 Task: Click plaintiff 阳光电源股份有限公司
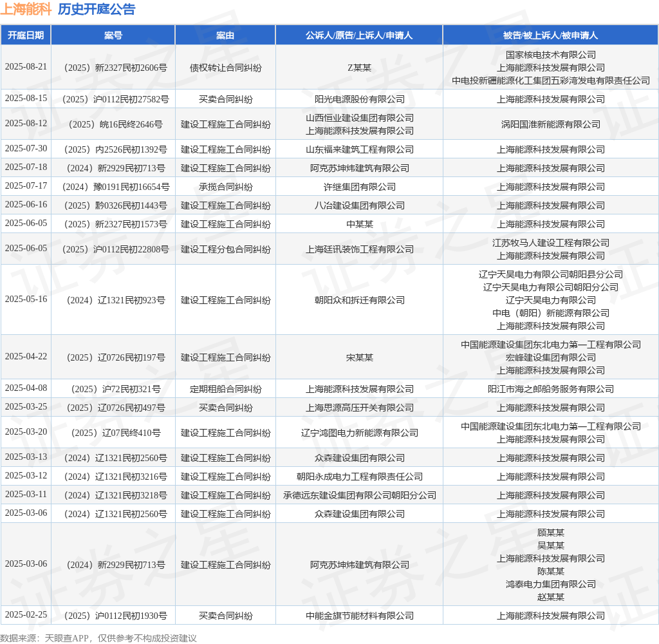359,99
